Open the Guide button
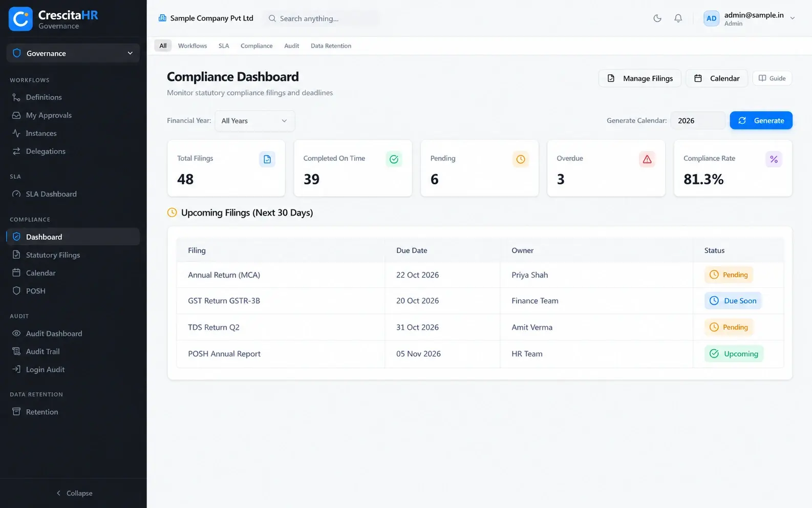 coord(772,78)
